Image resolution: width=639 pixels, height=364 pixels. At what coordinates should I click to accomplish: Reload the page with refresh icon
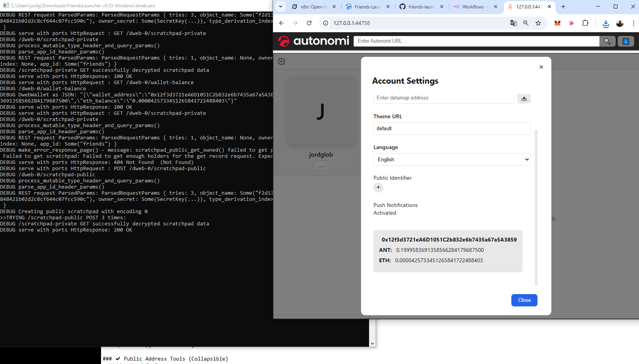(309, 23)
